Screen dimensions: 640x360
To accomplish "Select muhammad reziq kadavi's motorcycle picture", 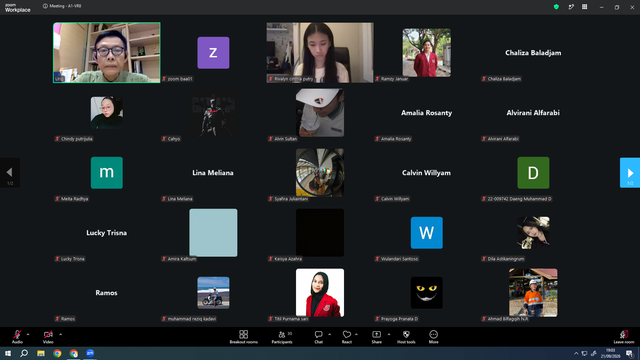I will (213, 293).
